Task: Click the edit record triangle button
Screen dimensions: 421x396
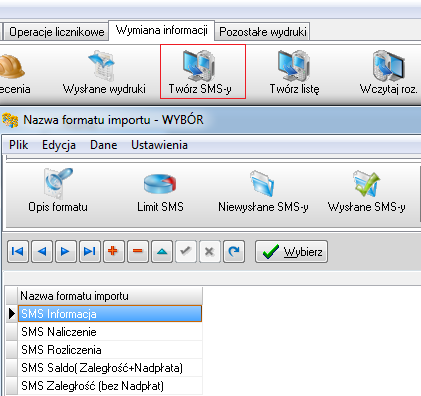Action: pos(162,251)
